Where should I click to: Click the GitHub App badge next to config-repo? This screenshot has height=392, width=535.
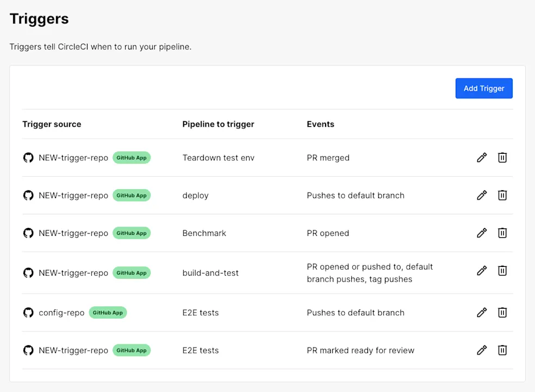point(108,313)
